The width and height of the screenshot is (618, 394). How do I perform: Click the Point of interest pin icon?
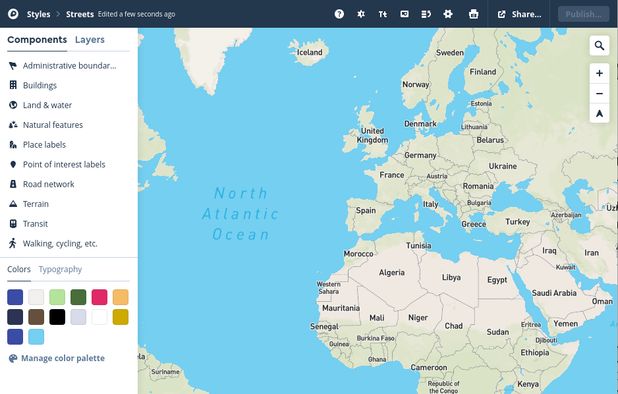point(13,164)
